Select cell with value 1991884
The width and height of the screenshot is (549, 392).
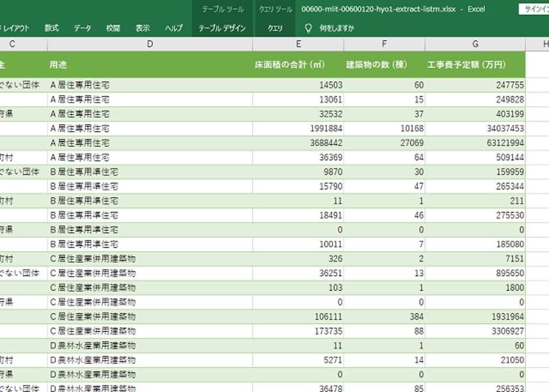click(298, 128)
